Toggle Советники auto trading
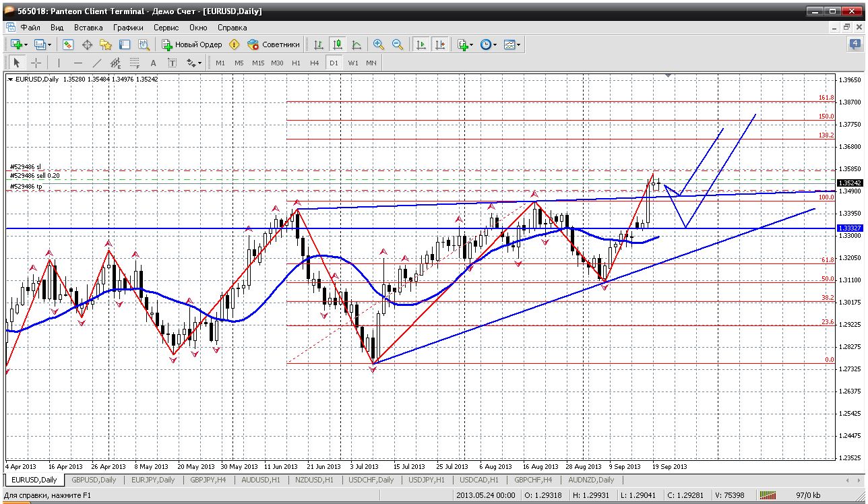 tap(274, 44)
